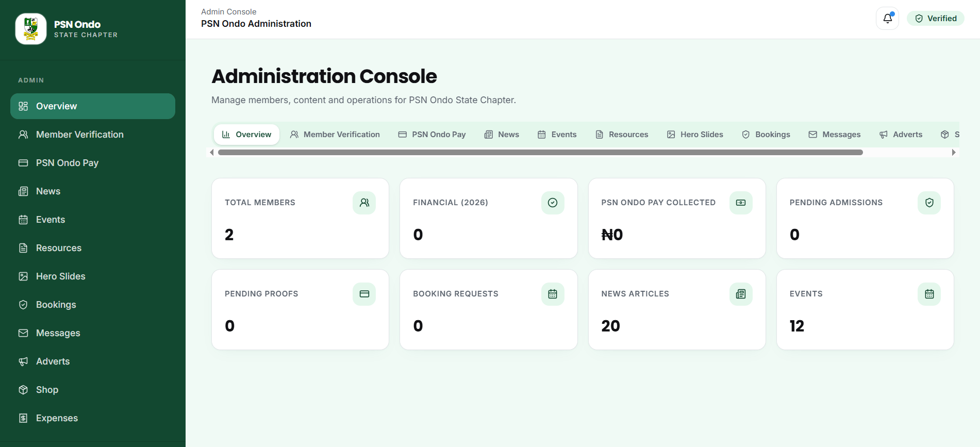Click the PENDING ADMISSIONS card label

point(836,203)
